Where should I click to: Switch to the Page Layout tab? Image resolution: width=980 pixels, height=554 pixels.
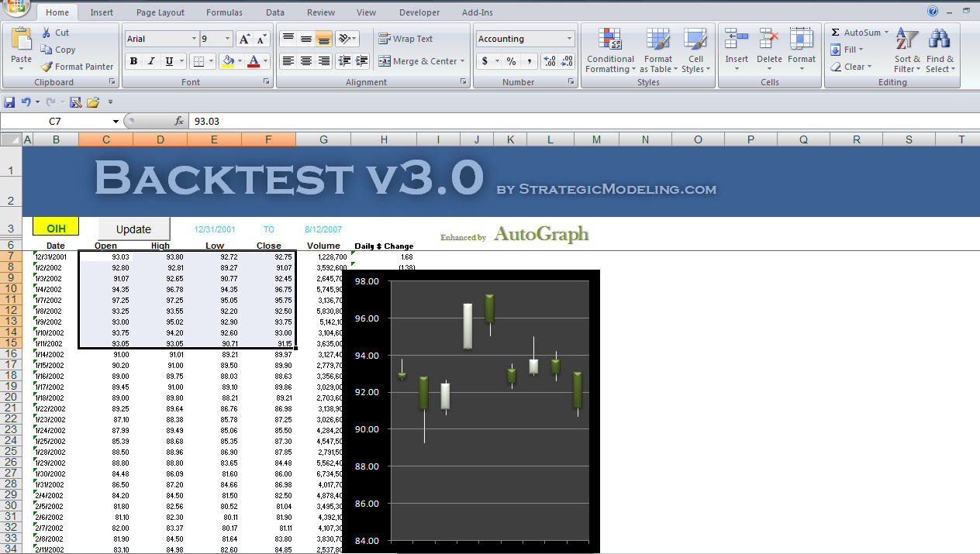pos(160,12)
